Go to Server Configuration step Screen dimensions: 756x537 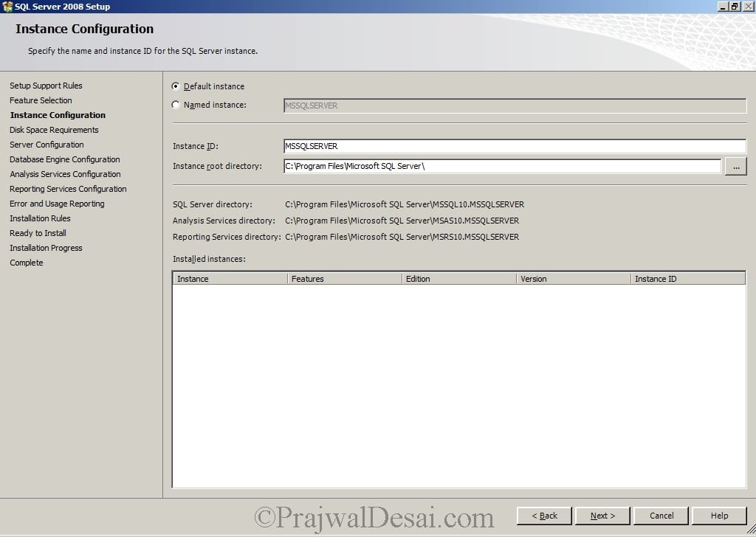pos(47,145)
